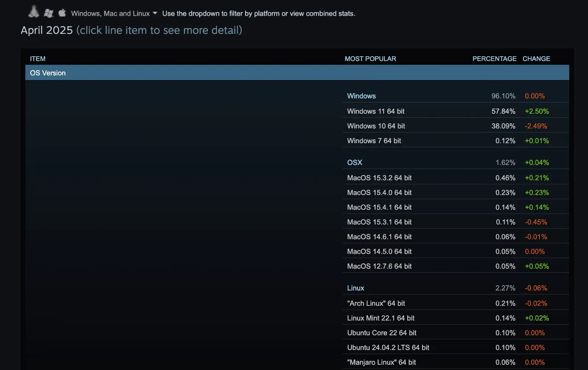Click the 38.09% Windows 10 percentage
Viewport: 588px width, 370px height.
(x=503, y=126)
